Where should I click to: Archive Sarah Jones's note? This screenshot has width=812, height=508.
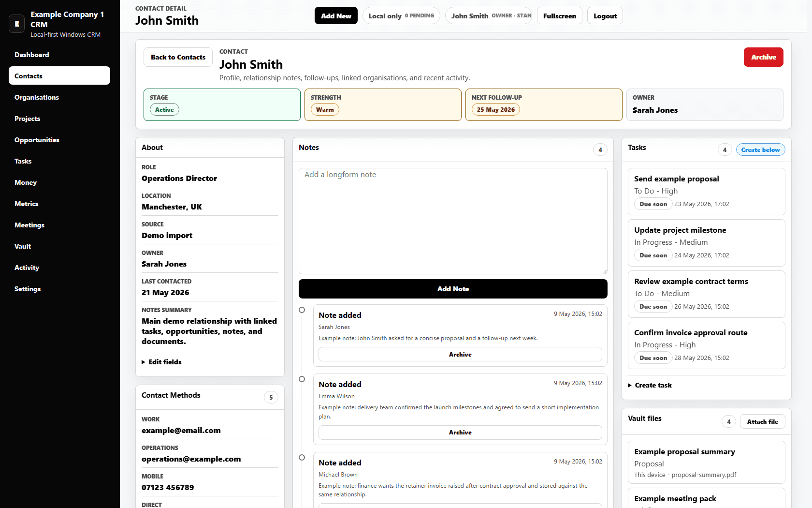pyautogui.click(x=460, y=354)
